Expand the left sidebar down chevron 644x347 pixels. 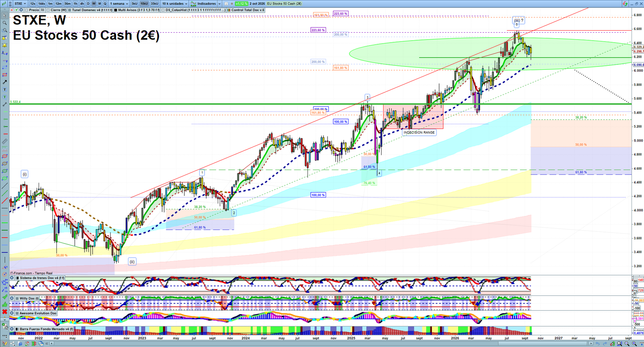coord(4,320)
